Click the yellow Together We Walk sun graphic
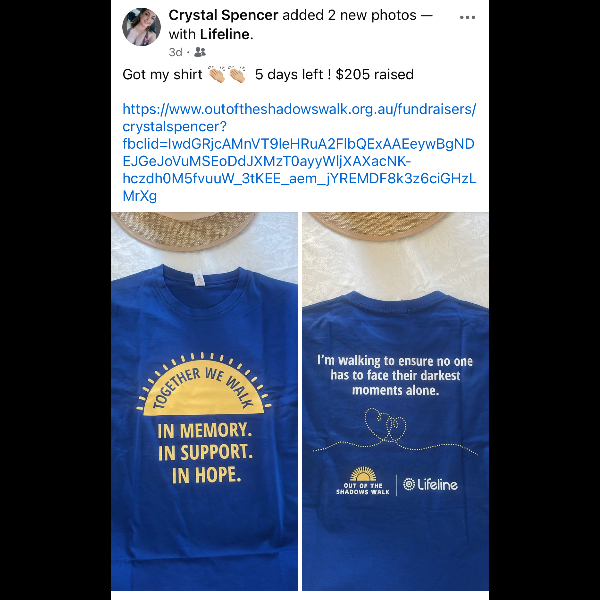The height and width of the screenshot is (600, 600). [204, 384]
